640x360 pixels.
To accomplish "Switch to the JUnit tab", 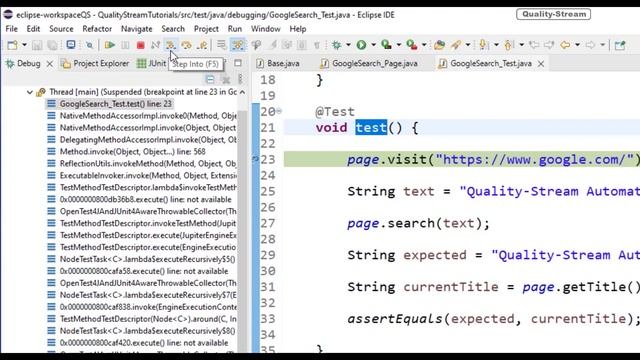I will pyautogui.click(x=152, y=64).
